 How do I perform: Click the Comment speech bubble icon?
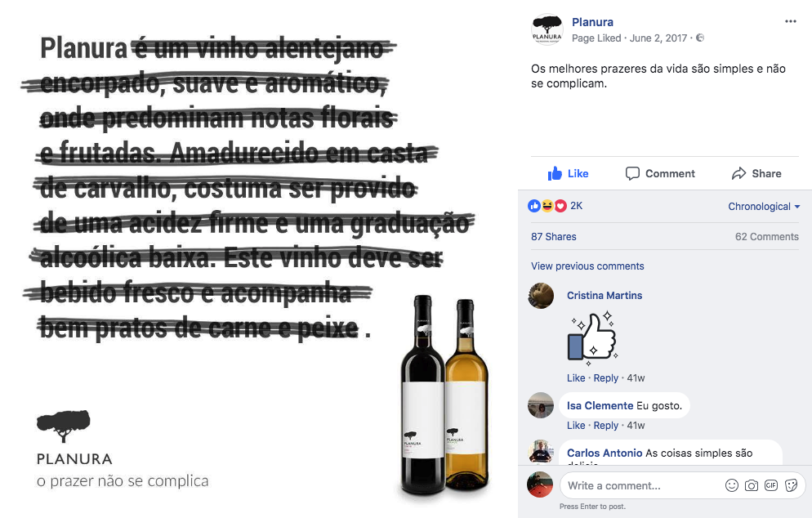[x=632, y=173]
